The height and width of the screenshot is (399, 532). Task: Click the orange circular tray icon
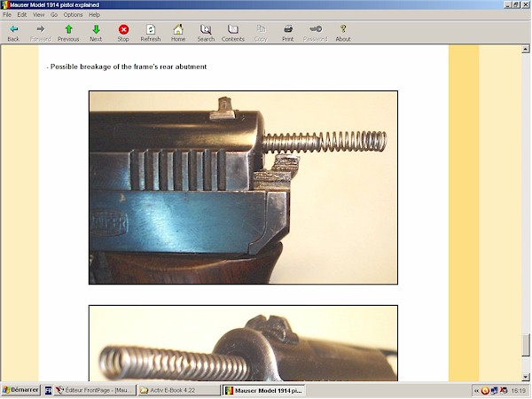point(485,391)
